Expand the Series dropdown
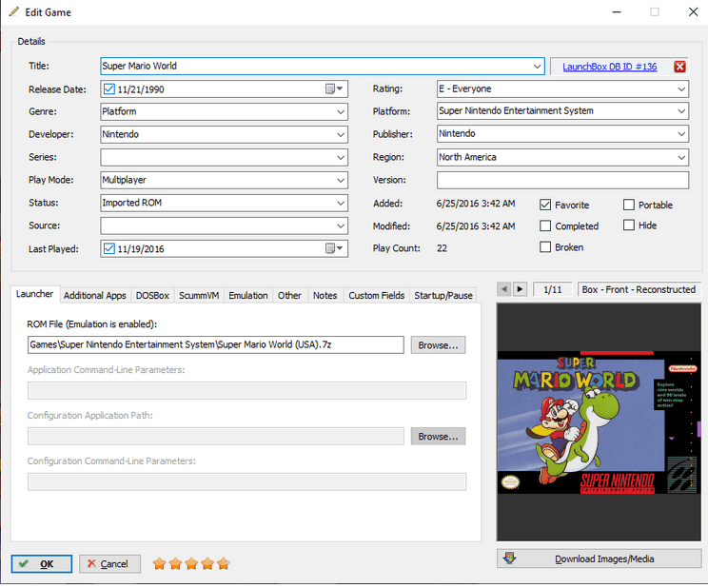The height and width of the screenshot is (588, 708). [341, 158]
